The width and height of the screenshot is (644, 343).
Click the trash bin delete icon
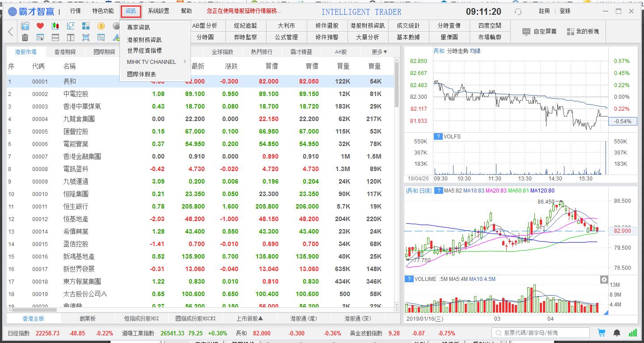pos(25,38)
